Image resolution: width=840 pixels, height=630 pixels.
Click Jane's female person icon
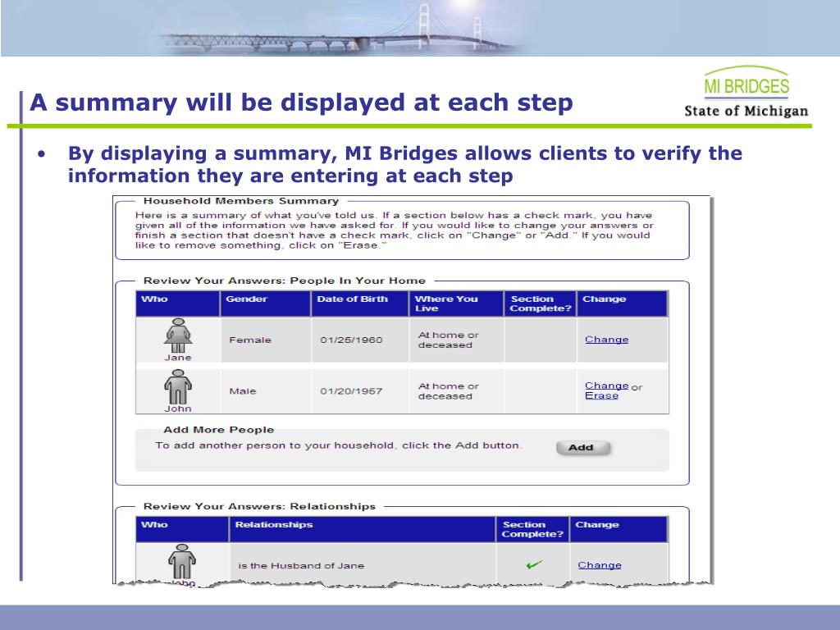click(x=178, y=336)
